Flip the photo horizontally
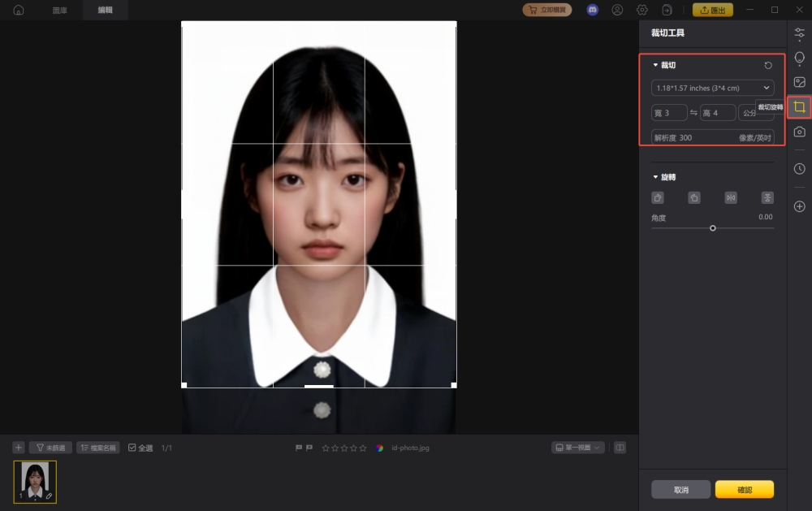The width and height of the screenshot is (812, 511). 731,197
